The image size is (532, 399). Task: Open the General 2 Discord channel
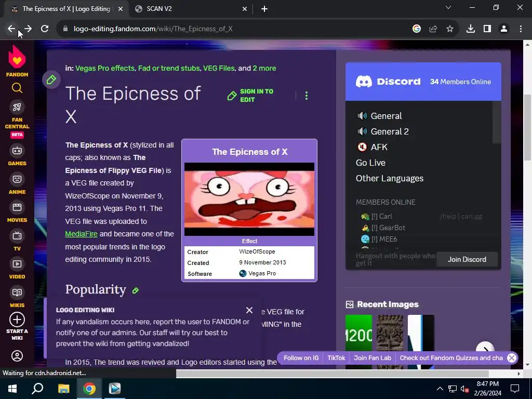[x=383, y=131]
